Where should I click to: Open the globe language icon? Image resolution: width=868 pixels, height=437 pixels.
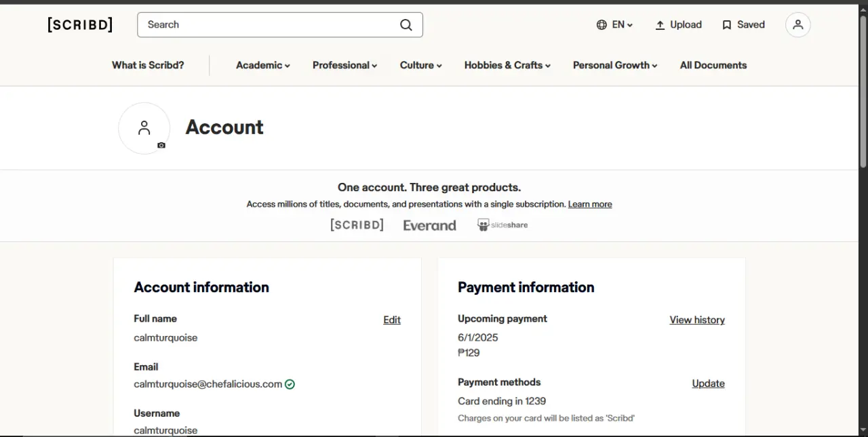601,25
